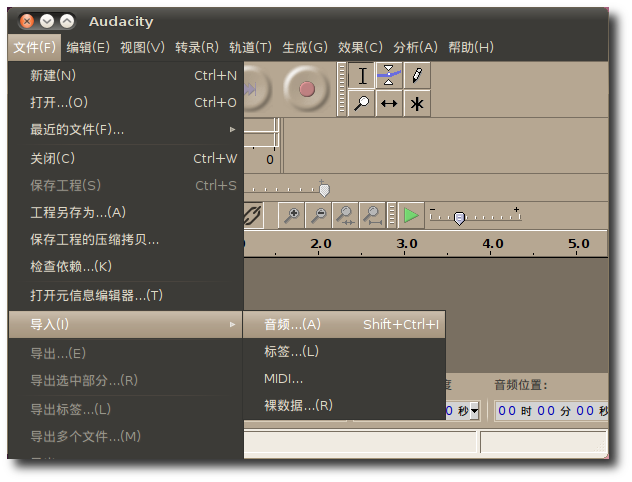This screenshot has height=482, width=632.
Task: Click the 3.0 mark on timeline ruler
Action: pyautogui.click(x=407, y=243)
